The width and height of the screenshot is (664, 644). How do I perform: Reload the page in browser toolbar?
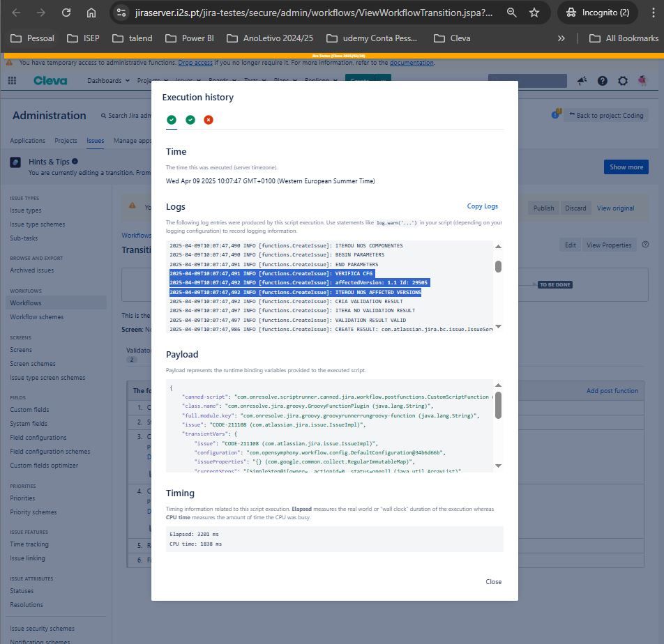pyautogui.click(x=66, y=13)
